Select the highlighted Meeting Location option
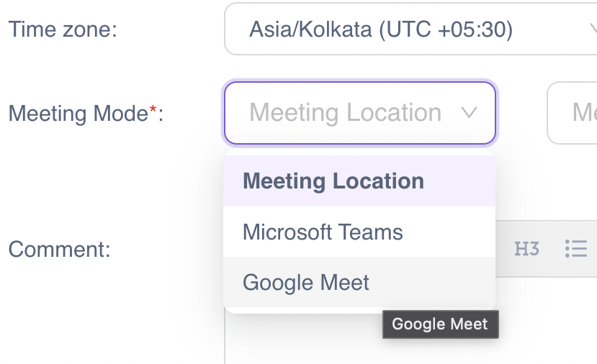The width and height of the screenshot is (597, 364). pyautogui.click(x=359, y=181)
